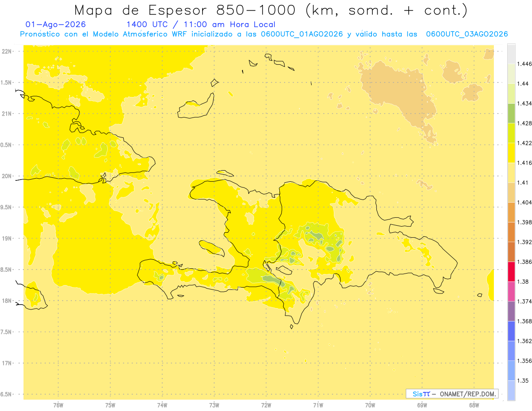Click the legend value 1.386

coord(525,262)
